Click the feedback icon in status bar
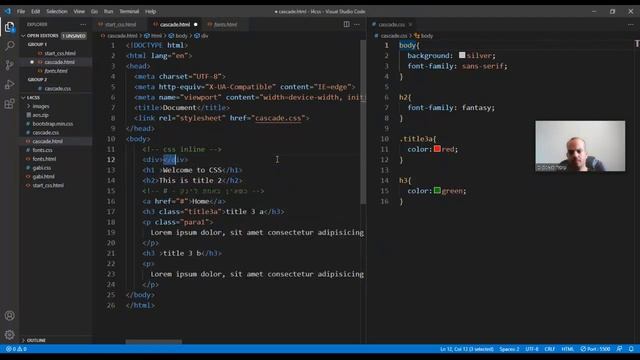The height and width of the screenshot is (360, 640). [620, 349]
